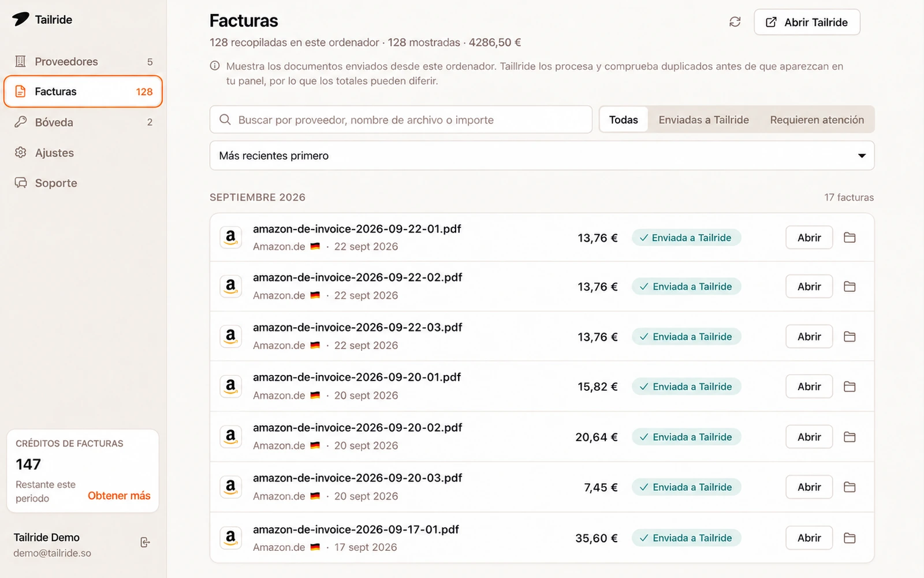The image size is (924, 578).
Task: Click Amazon logo of invoice 2026-09-17-01
Action: click(230, 538)
